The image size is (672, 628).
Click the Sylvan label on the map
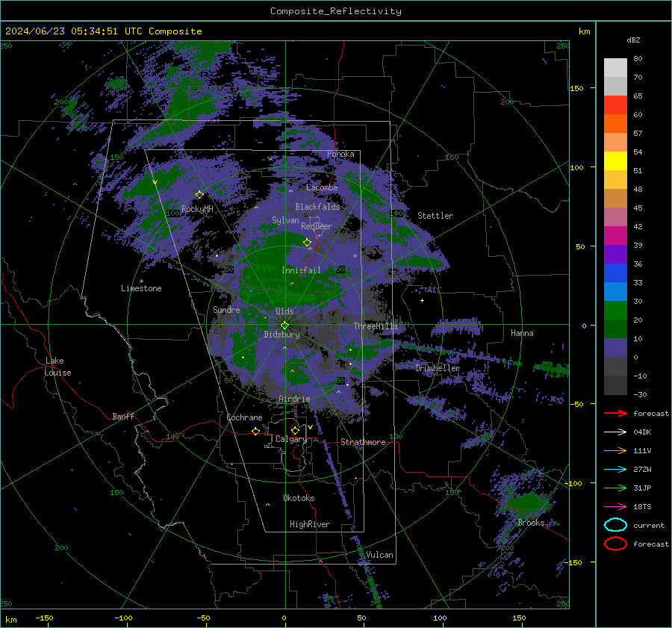[285, 220]
